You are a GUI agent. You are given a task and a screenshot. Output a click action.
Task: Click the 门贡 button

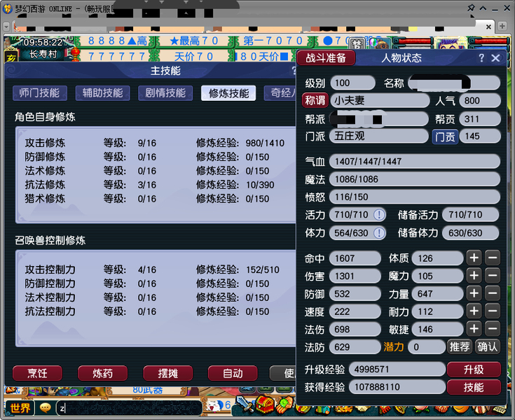[x=445, y=136]
